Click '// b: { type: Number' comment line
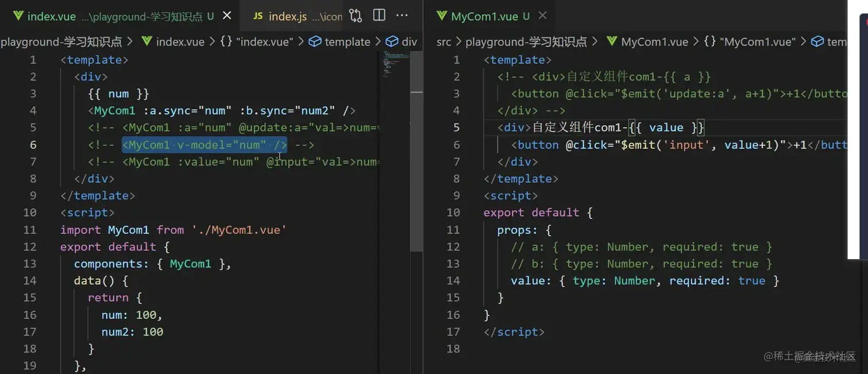The image size is (868, 374). (x=642, y=264)
